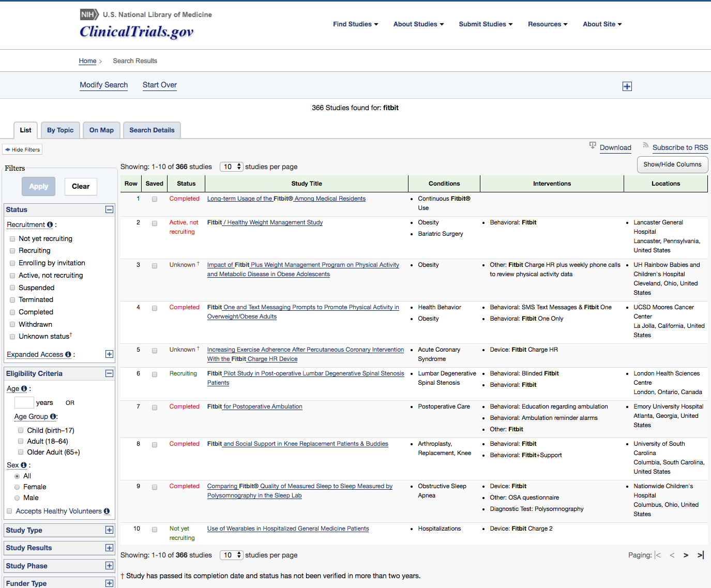Click the Subscribe to RSS link
Viewport: 711px width, 588px height.
coord(680,147)
